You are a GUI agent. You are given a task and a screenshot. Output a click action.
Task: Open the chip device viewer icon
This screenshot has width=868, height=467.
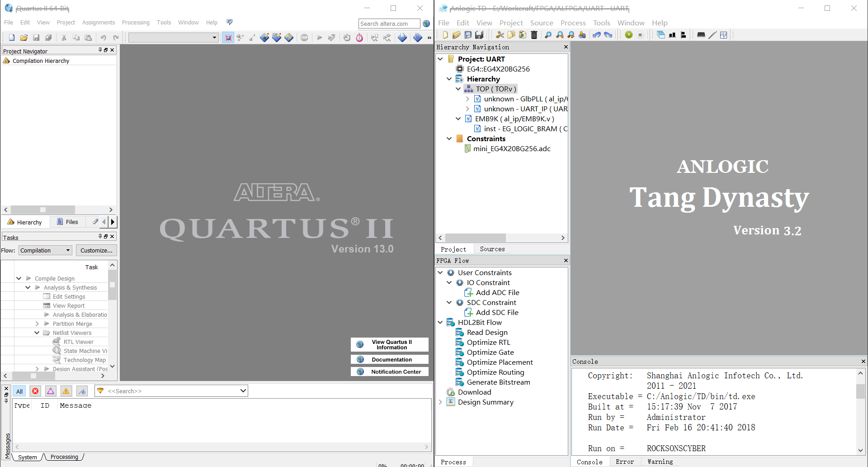coord(701,35)
